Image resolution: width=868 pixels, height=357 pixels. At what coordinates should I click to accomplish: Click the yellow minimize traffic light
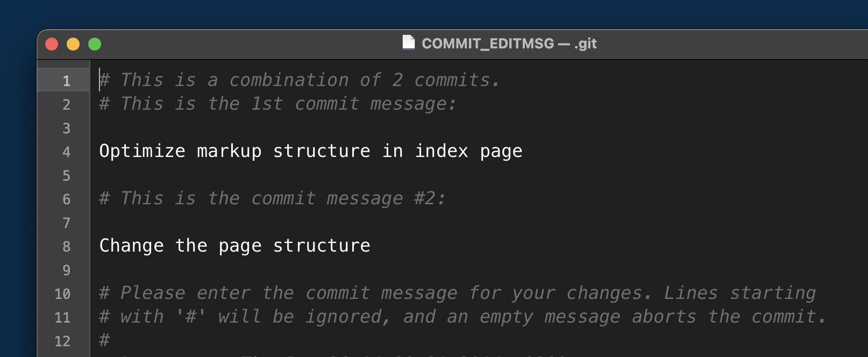73,44
